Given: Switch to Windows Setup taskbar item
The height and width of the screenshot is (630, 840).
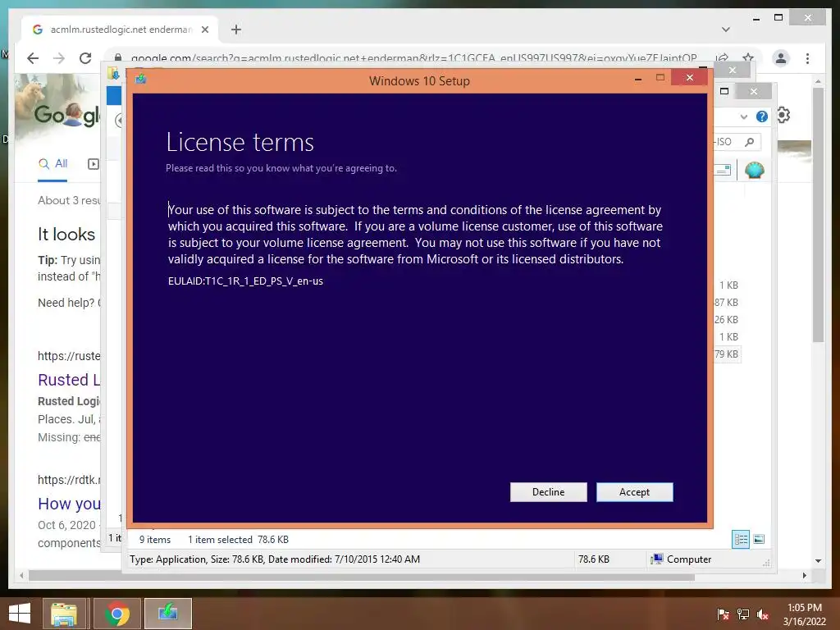Looking at the screenshot, I should coord(168,614).
